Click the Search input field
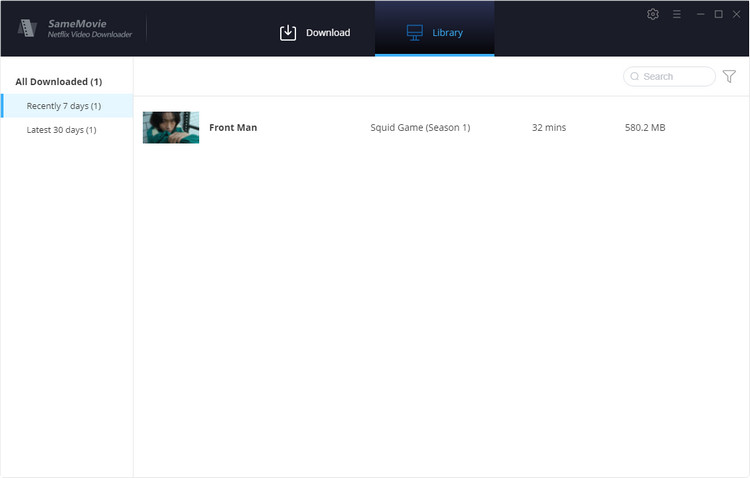Viewport: 750px width, 478px height. (669, 77)
